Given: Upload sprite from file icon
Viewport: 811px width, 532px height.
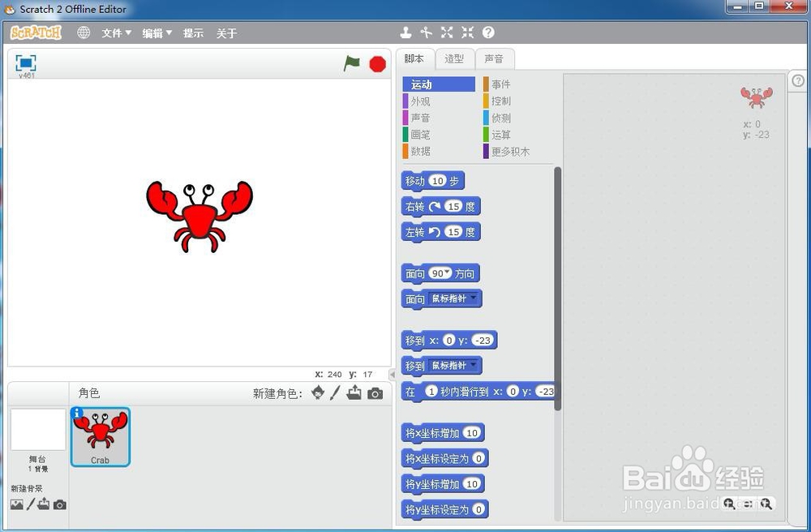Looking at the screenshot, I should tap(354, 393).
